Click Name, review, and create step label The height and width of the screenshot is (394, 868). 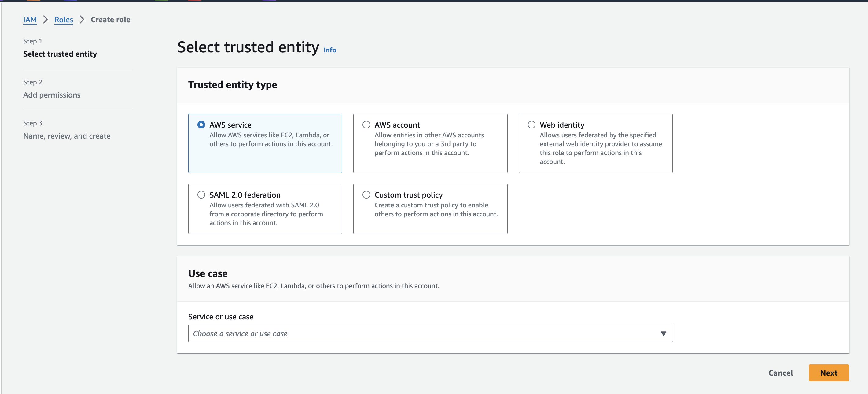tap(67, 136)
